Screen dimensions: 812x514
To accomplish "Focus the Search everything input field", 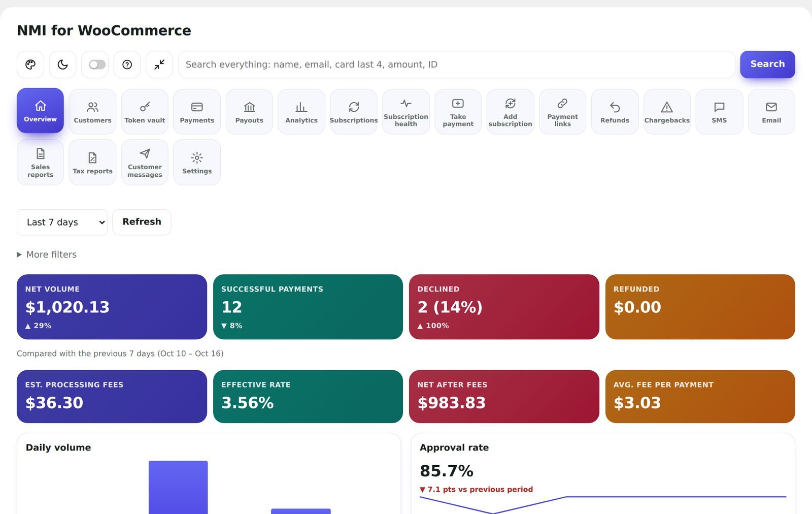I will click(x=456, y=65).
